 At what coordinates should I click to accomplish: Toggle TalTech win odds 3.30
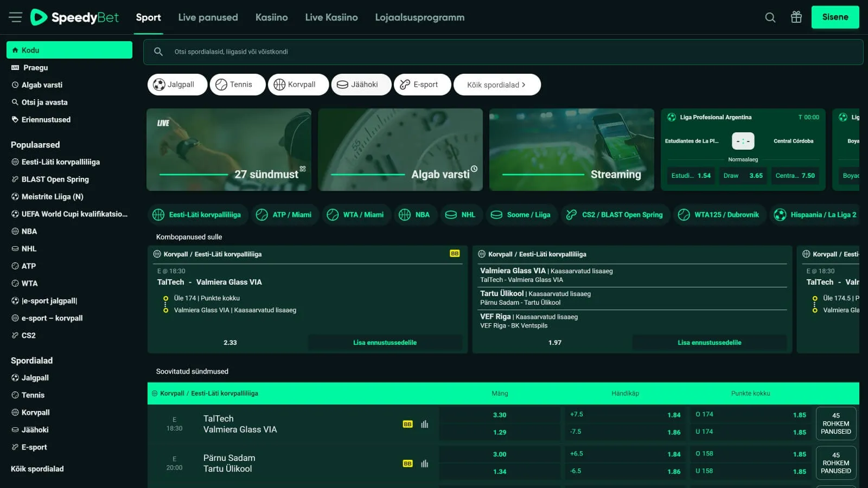click(x=499, y=415)
